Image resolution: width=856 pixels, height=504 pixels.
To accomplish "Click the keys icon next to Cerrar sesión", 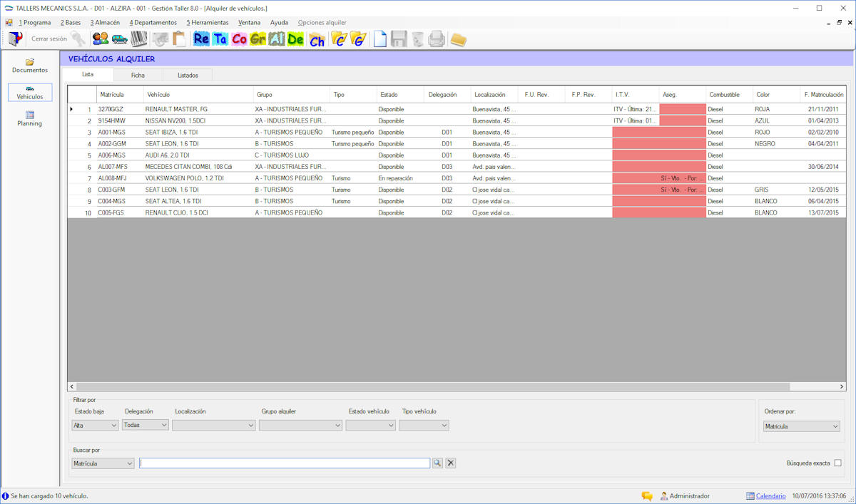I will (x=78, y=39).
